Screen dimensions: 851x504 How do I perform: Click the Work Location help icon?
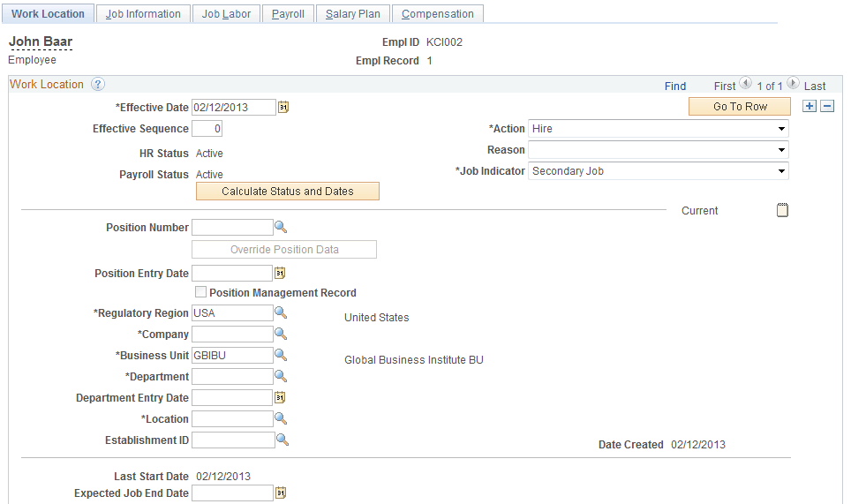[98, 84]
